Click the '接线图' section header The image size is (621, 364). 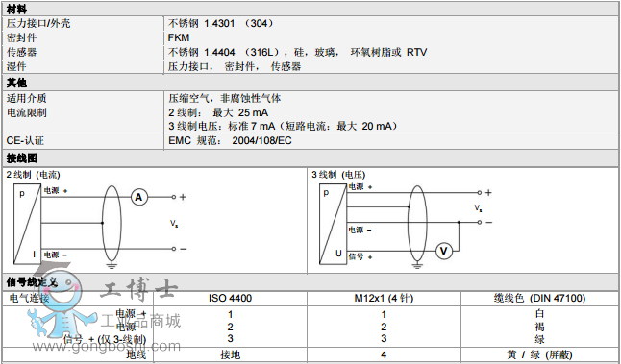pyautogui.click(x=22, y=158)
